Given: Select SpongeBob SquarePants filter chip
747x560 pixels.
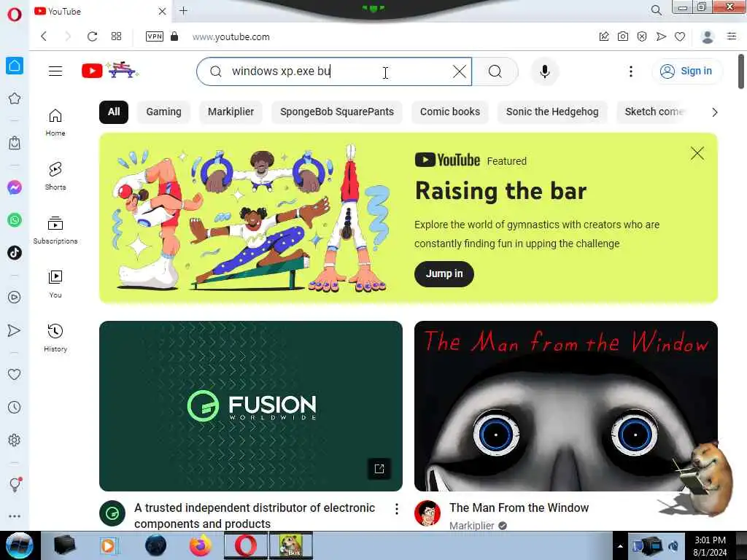Looking at the screenshot, I should pyautogui.click(x=337, y=112).
